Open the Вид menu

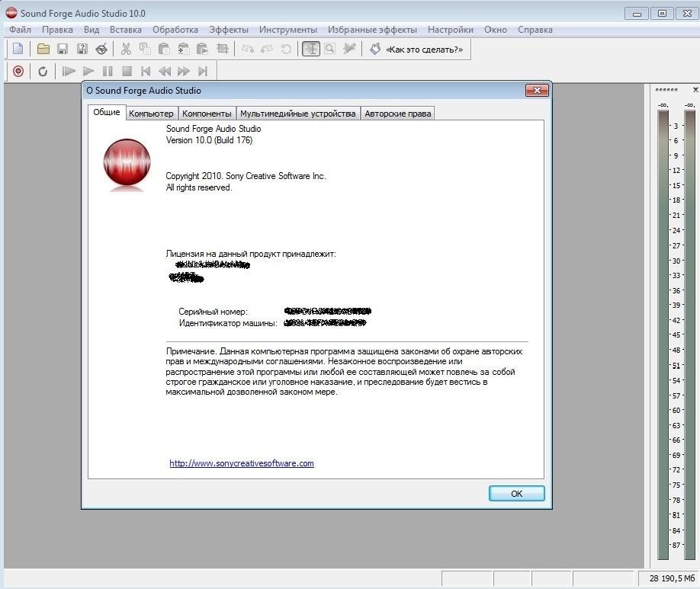tap(92, 30)
